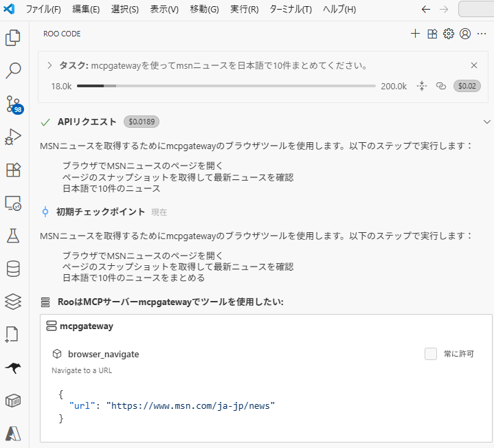Viewport: 494px width, 448px height.
Task: Open the Run and Debug view
Action: [13, 137]
